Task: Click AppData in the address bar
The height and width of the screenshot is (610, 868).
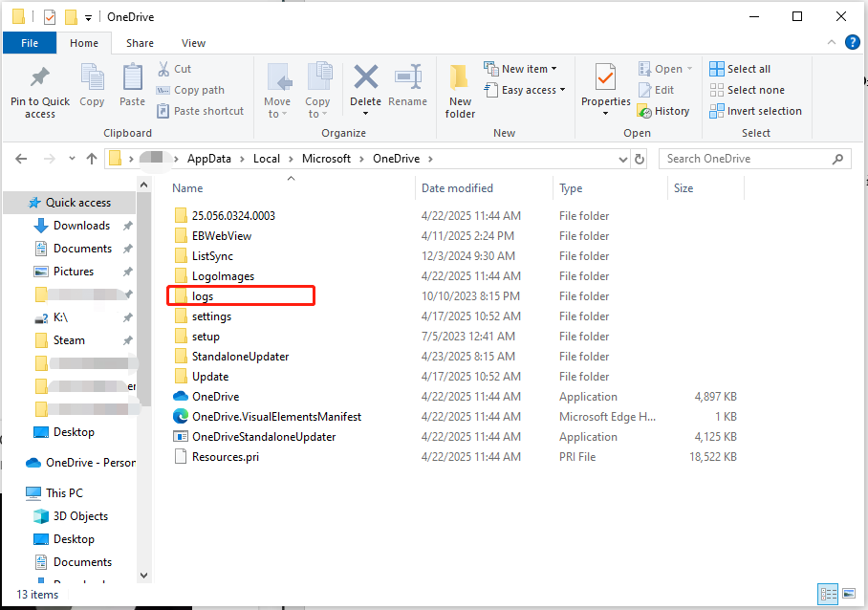Action: point(208,159)
